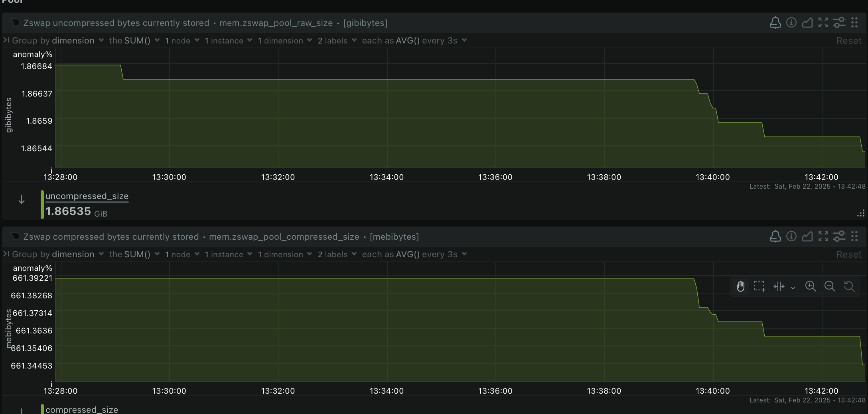The height and width of the screenshot is (414, 868).
Task: Show info for compressed bytes chart
Action: click(x=791, y=237)
